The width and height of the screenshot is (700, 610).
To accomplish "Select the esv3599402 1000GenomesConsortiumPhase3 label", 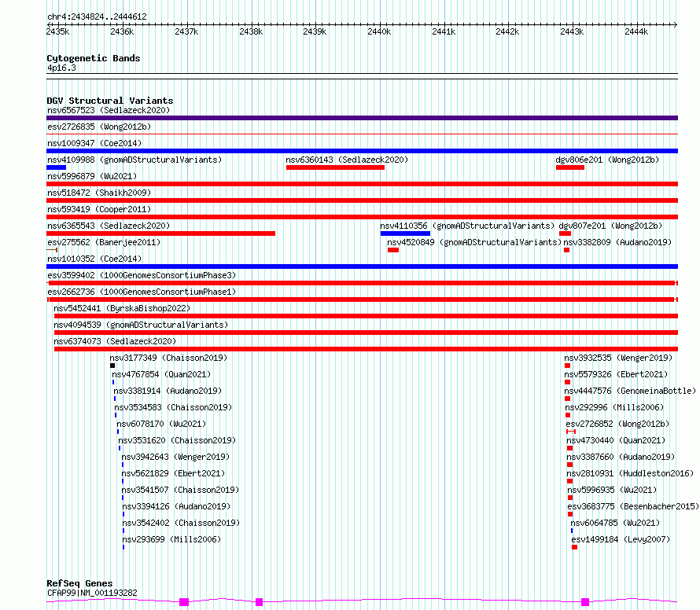I will [142, 275].
